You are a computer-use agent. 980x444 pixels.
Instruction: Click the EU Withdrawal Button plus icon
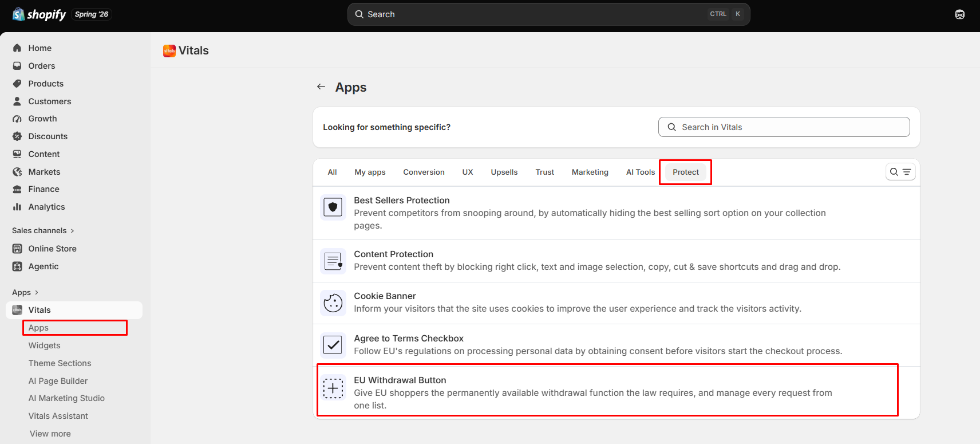(x=333, y=387)
